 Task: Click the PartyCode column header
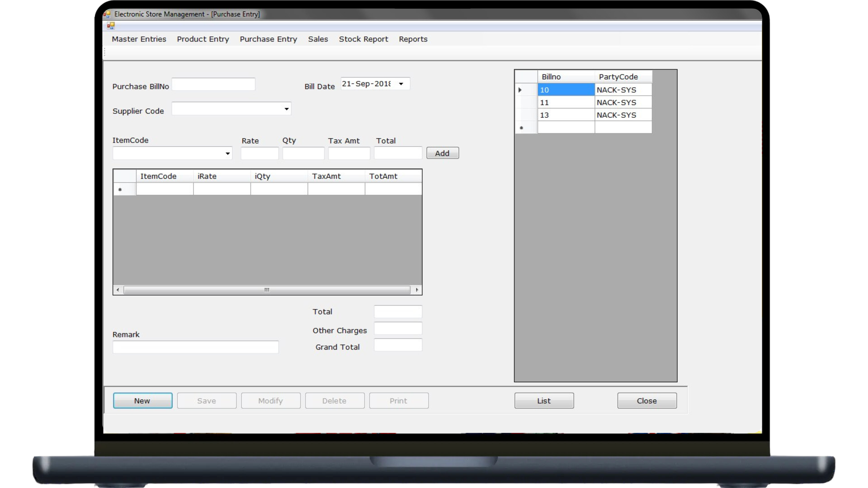pyautogui.click(x=623, y=77)
